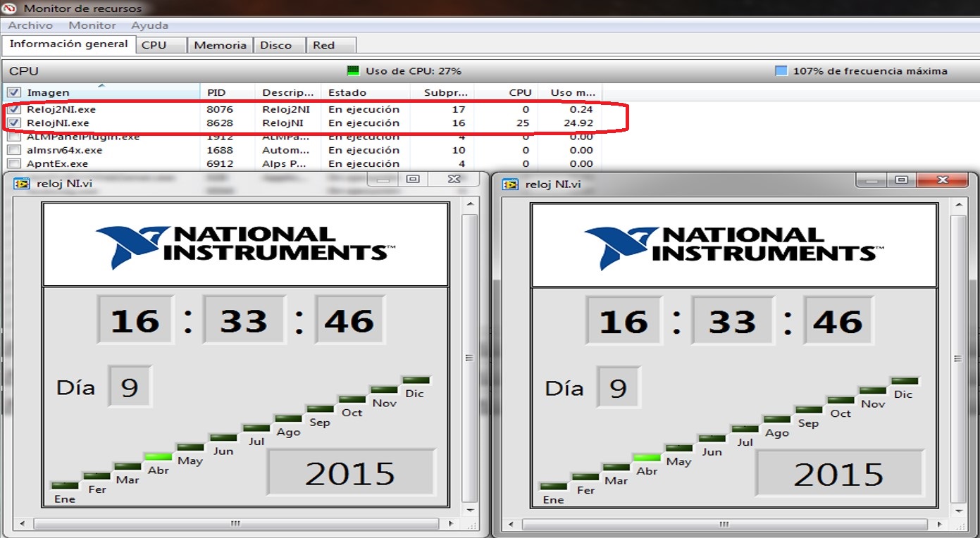Click the horizontal scrollbar of left clock window
This screenshot has width=980, height=538.
(235, 524)
